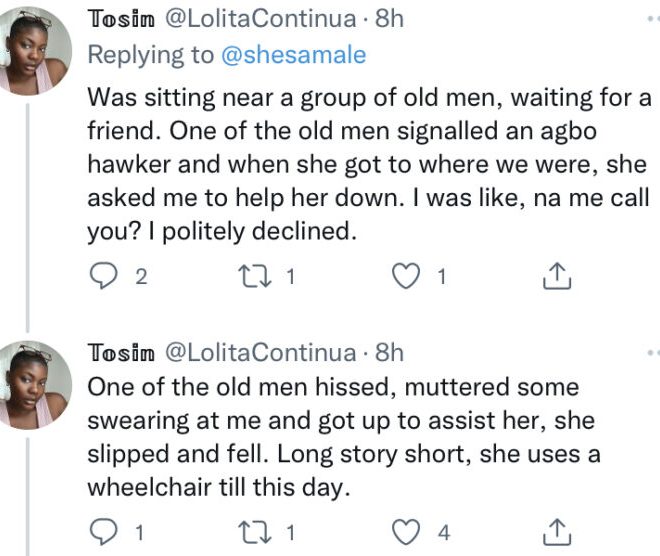Open more options on second tweet
660x556 pixels.
tap(652, 352)
